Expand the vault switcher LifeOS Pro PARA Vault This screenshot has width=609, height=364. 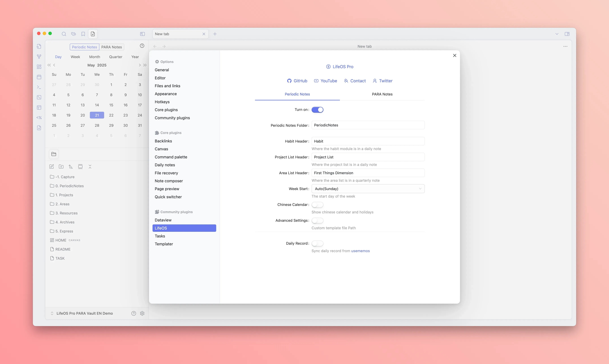[82, 313]
